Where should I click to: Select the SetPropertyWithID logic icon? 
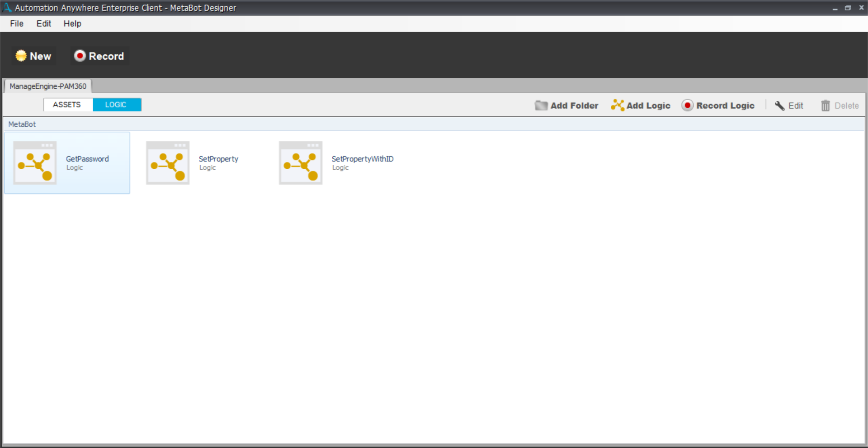pos(301,163)
